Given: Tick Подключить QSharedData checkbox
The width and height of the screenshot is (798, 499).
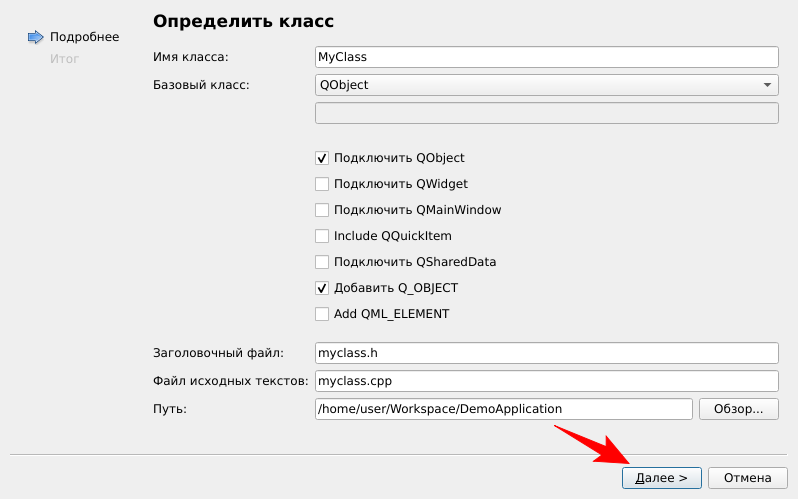Looking at the screenshot, I should [x=322, y=262].
